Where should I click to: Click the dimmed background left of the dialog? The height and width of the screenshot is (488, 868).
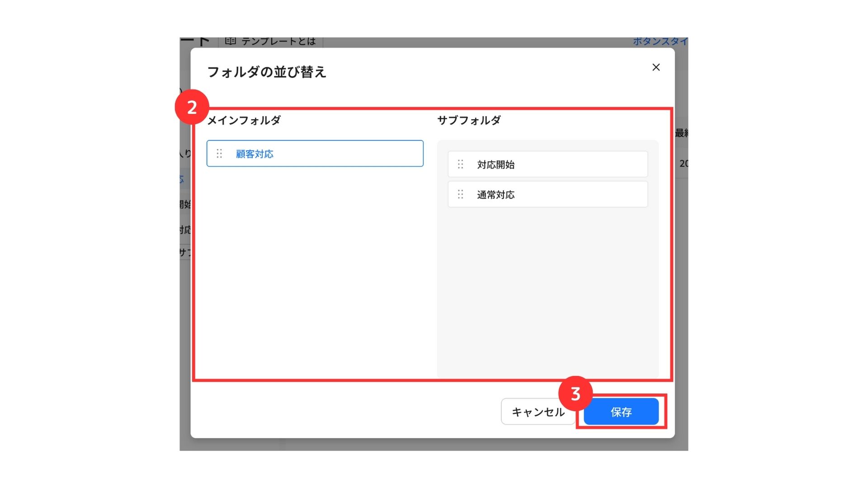click(x=184, y=316)
